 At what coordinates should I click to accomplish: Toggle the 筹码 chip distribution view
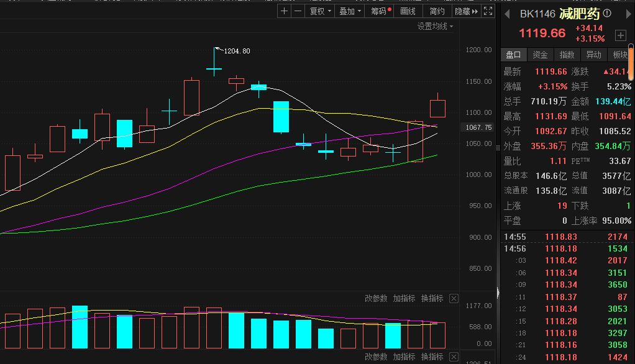(381, 11)
